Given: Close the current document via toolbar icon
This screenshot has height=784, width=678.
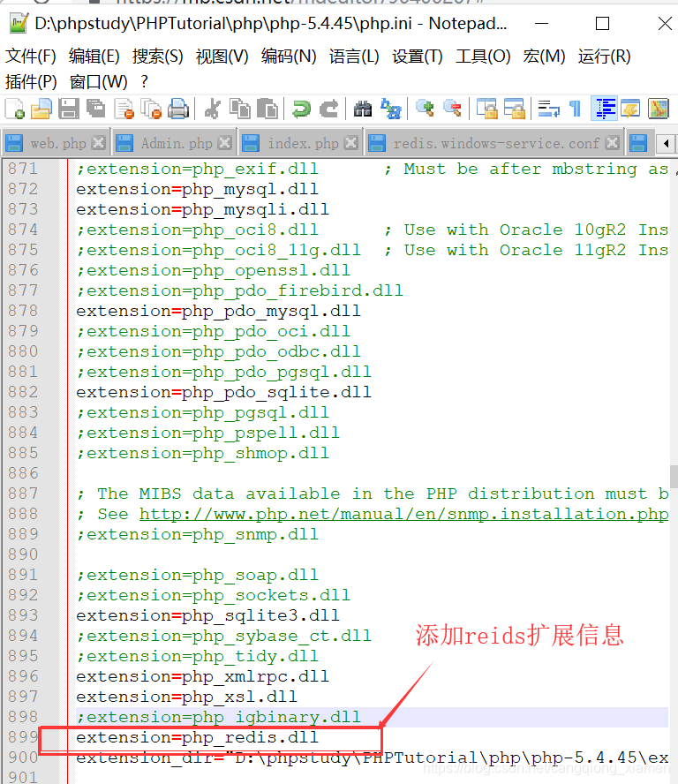Looking at the screenshot, I should coord(124,109).
